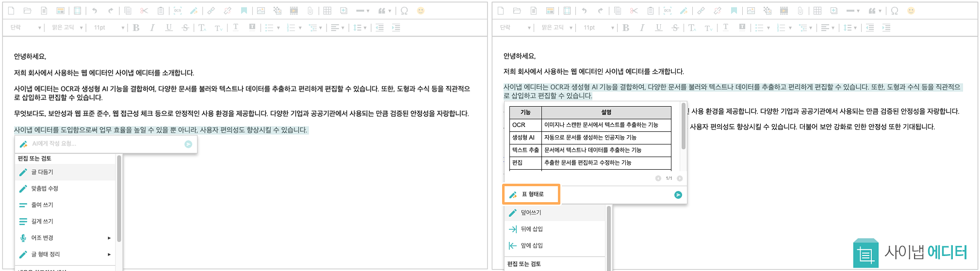The image size is (980, 271).
Task: Set the text color in left editor
Action: 236,28
